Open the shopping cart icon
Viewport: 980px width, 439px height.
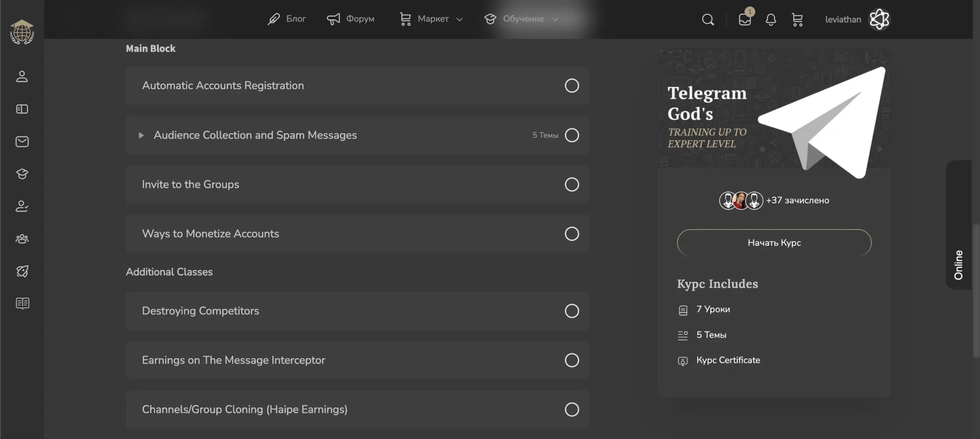click(x=797, y=20)
